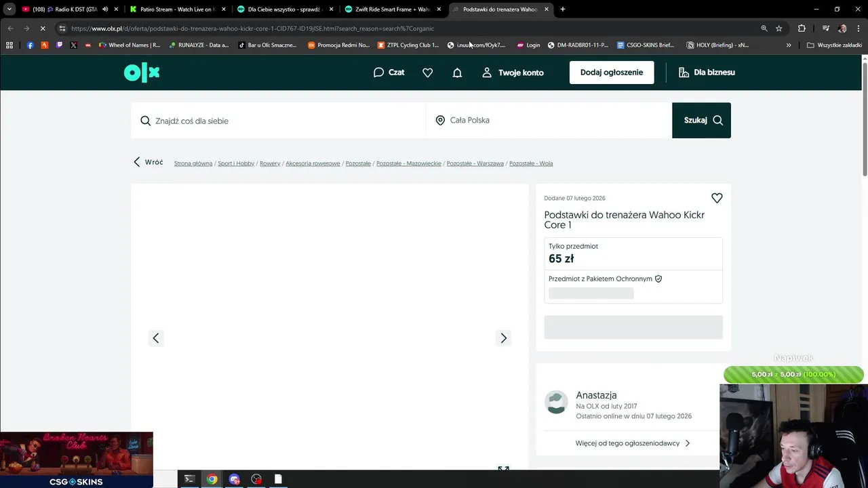This screenshot has width=868, height=488.
Task: Open RUNALYZE bookmark
Action: pyautogui.click(x=199, y=45)
